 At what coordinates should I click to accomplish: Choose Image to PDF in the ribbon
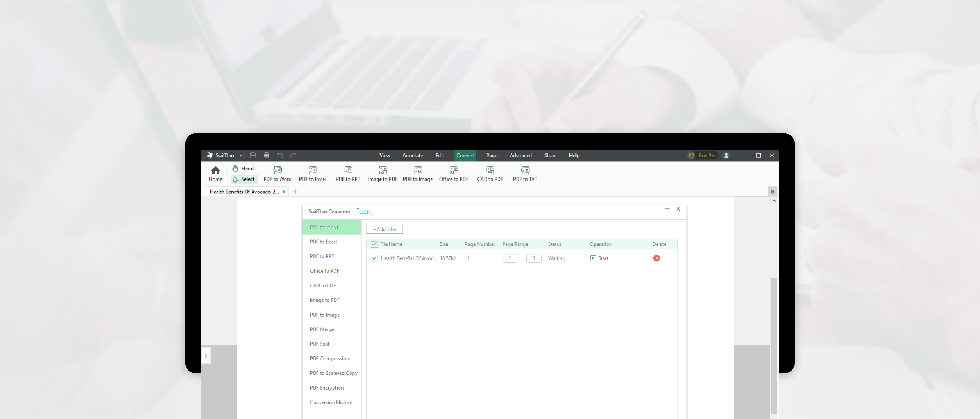pos(383,174)
